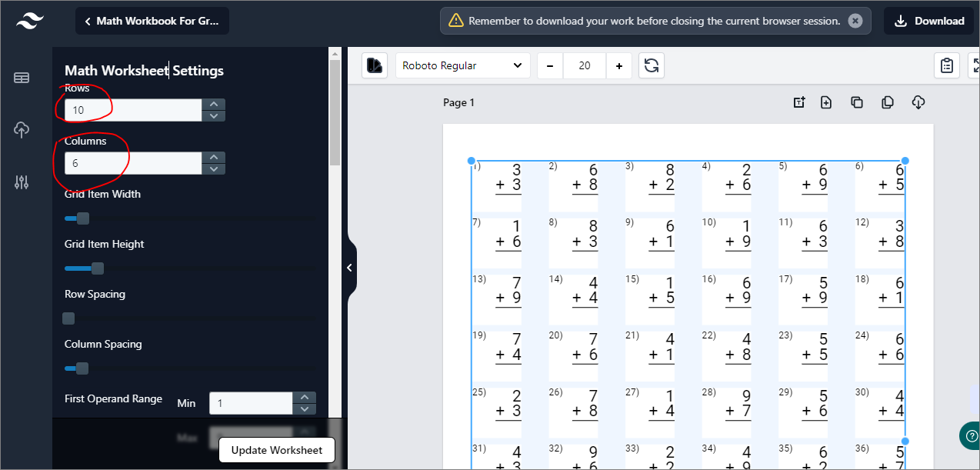Add a text box to Page 1
Viewport: 980px width, 470px height.
799,102
